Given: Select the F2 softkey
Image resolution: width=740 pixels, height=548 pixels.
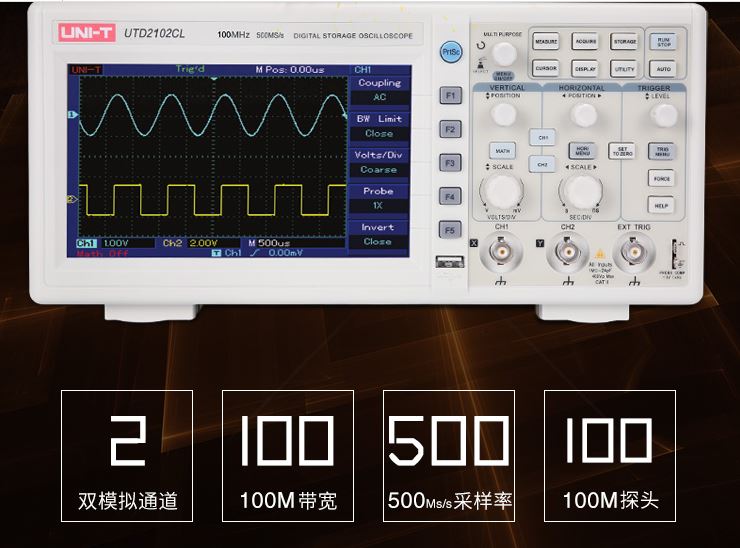Looking at the screenshot, I should [451, 129].
